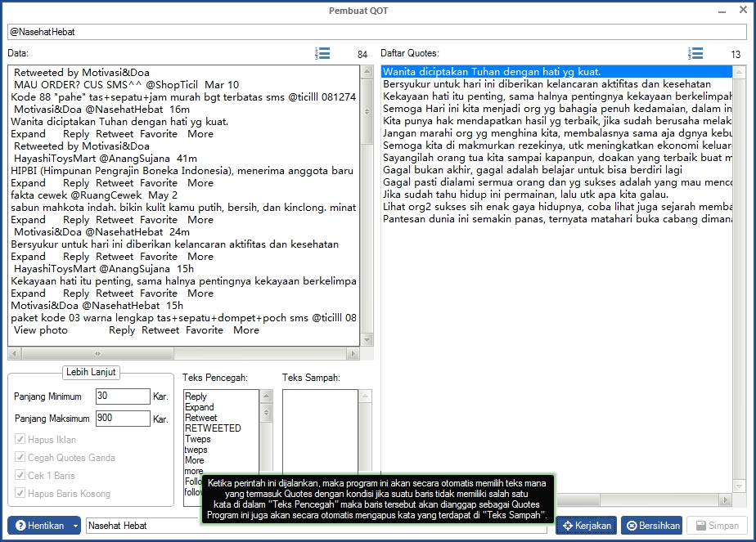Click the 'paket kode 03 warna lengkap' line
The height and width of the screenshot is (542, 756).
183,318
